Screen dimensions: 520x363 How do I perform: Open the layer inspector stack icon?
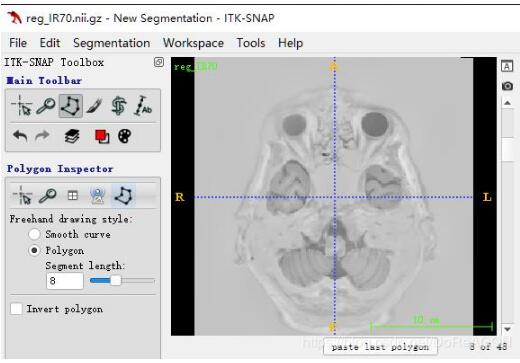coord(72,136)
